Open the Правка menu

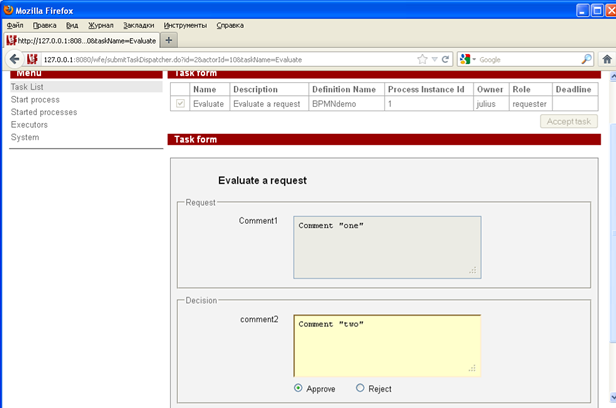44,26
